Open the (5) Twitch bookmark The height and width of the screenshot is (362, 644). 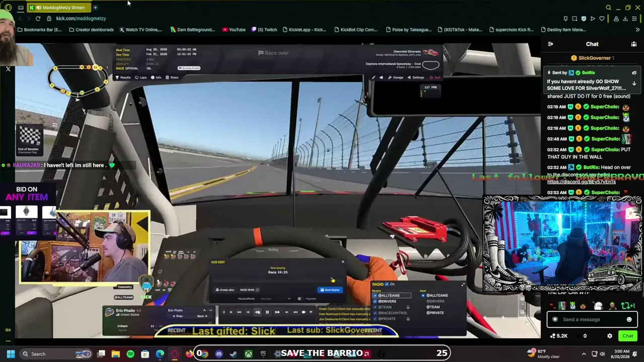264,30
